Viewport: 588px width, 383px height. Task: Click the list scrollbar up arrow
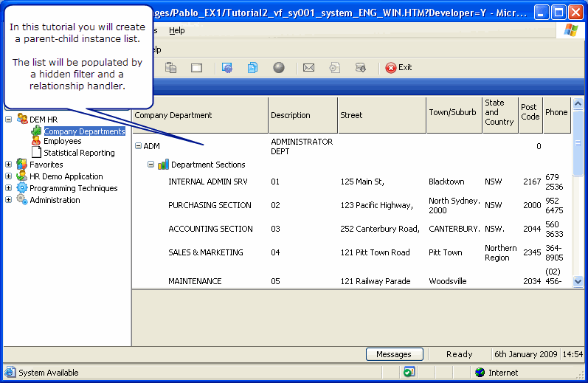pos(578,103)
